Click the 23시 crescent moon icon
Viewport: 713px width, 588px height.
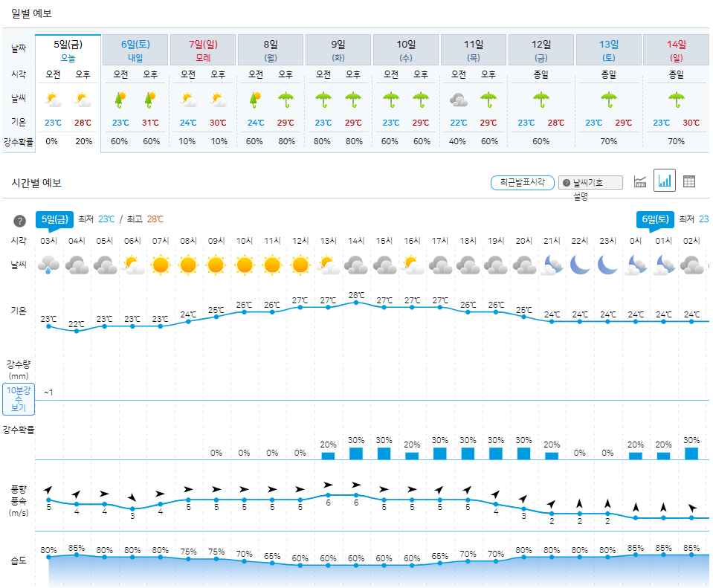click(607, 265)
